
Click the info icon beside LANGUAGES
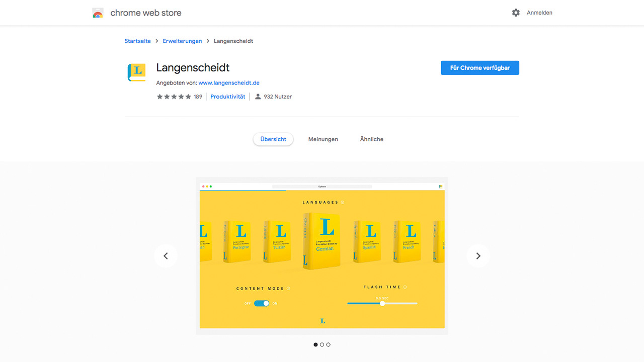(343, 202)
